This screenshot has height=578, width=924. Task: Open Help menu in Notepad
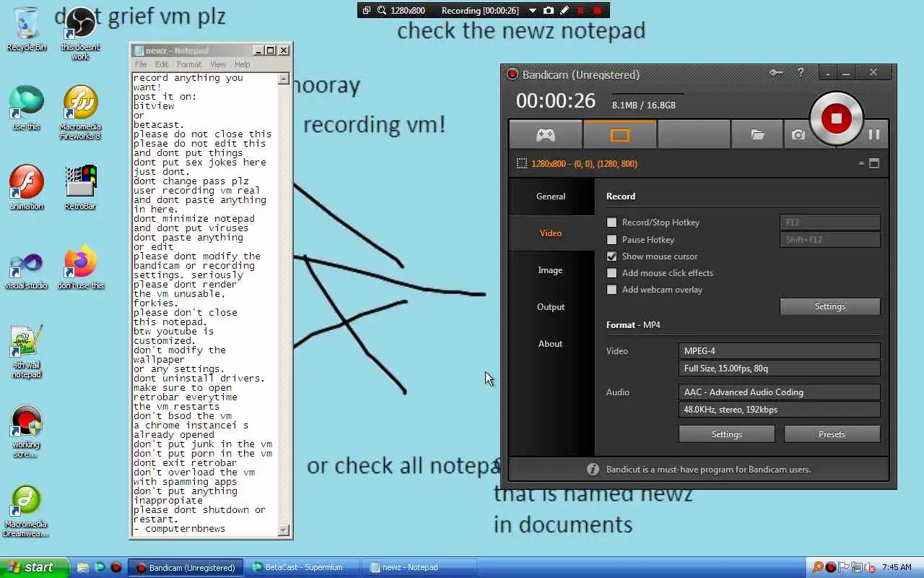242,64
